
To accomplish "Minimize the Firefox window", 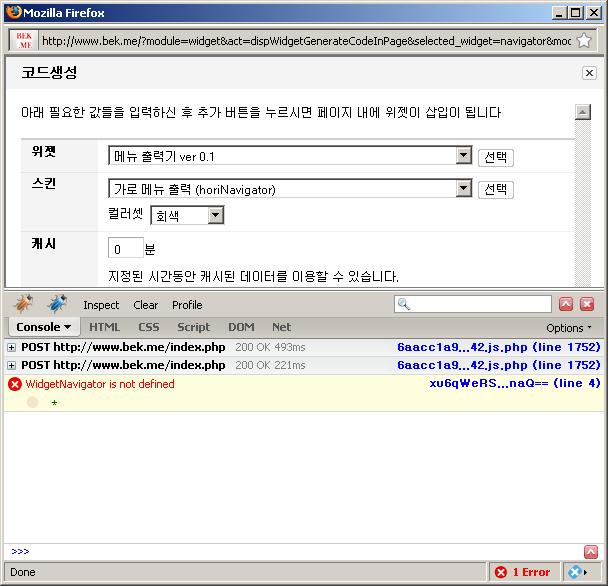I will 559,13.
